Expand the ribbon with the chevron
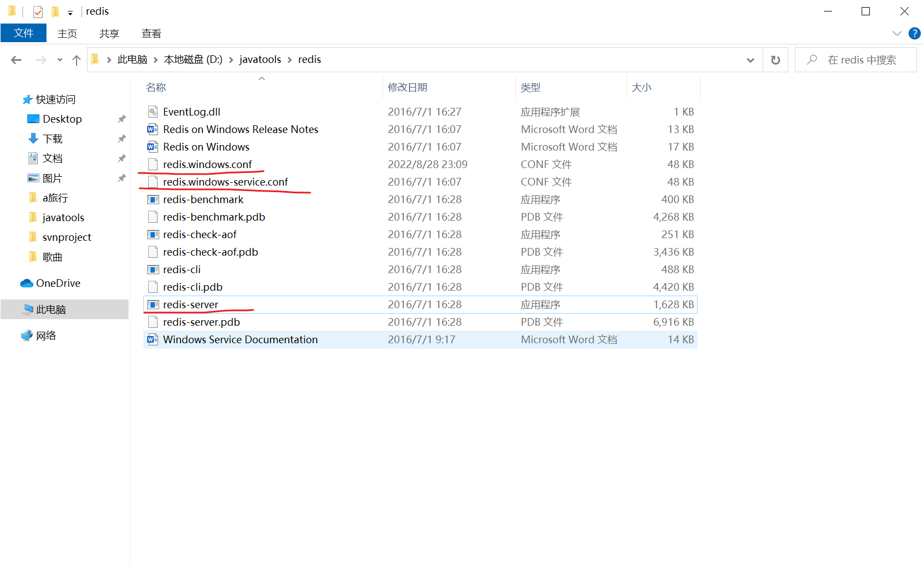Viewport: 924px width, 566px height. [897, 33]
